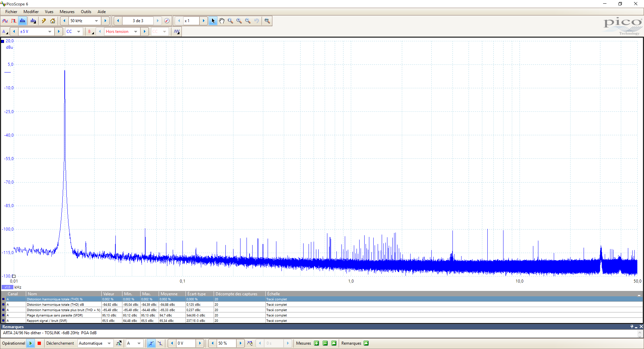
Task: Open channel A options button
Action: pos(5,32)
